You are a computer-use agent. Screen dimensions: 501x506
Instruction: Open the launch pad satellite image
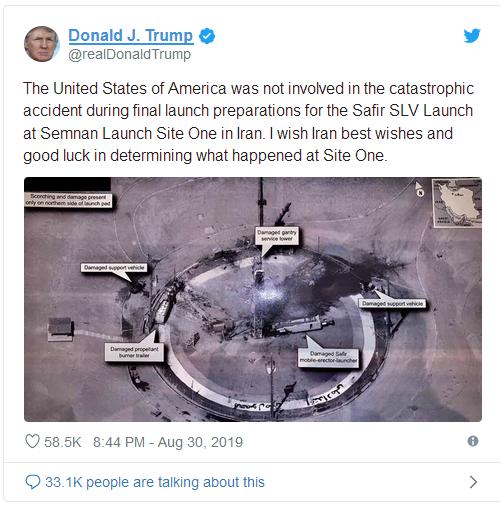click(x=253, y=299)
